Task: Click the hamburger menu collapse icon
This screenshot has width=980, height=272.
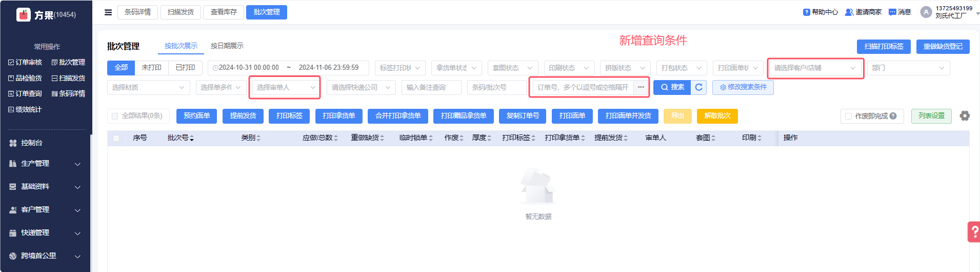Action: 108,12
